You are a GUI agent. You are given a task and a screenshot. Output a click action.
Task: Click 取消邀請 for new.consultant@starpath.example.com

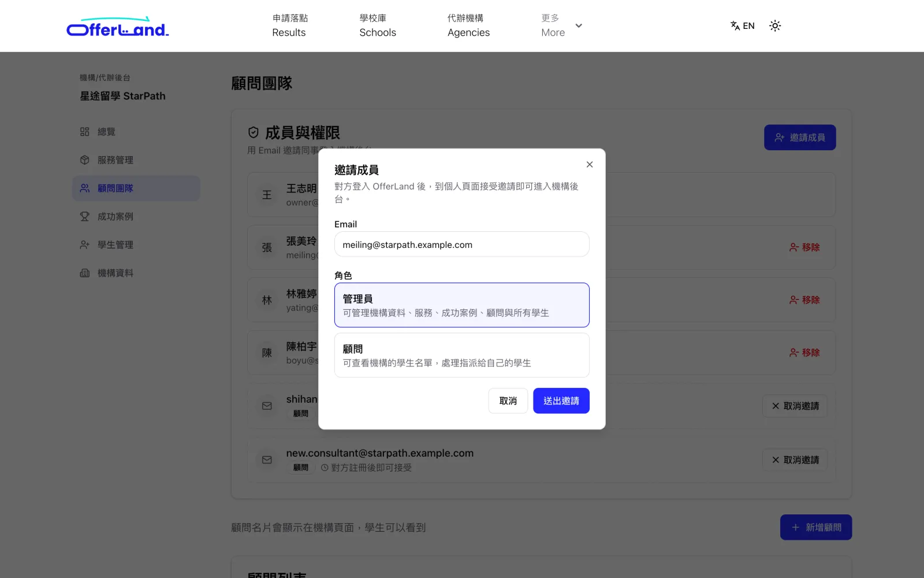[x=795, y=460]
